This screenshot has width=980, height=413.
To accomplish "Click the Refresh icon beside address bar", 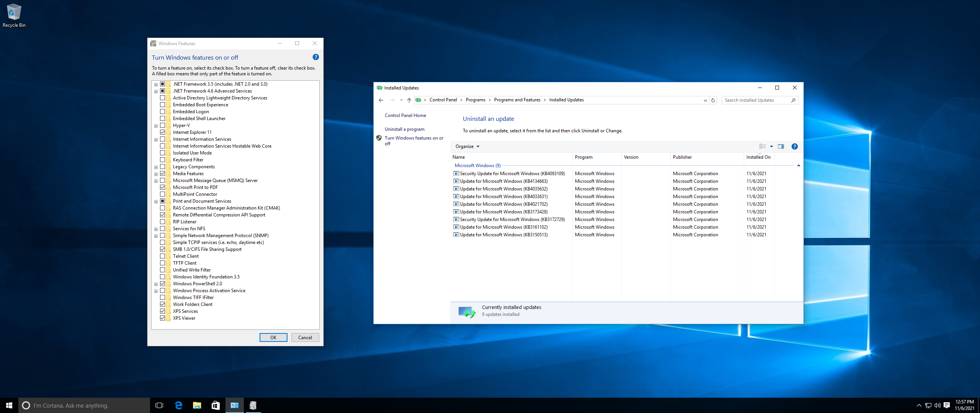I will pos(713,100).
